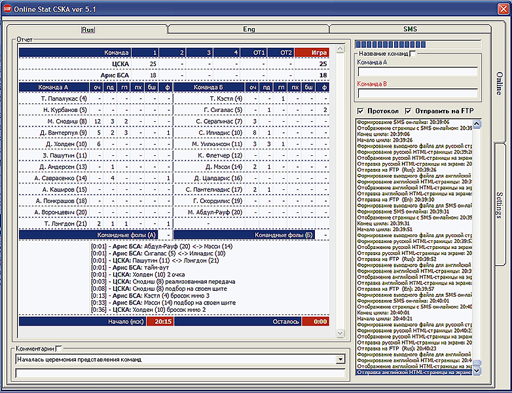Screen dimensions: 512x393
Task: Select player З. Пашутин (11)
Action: (x=65, y=156)
